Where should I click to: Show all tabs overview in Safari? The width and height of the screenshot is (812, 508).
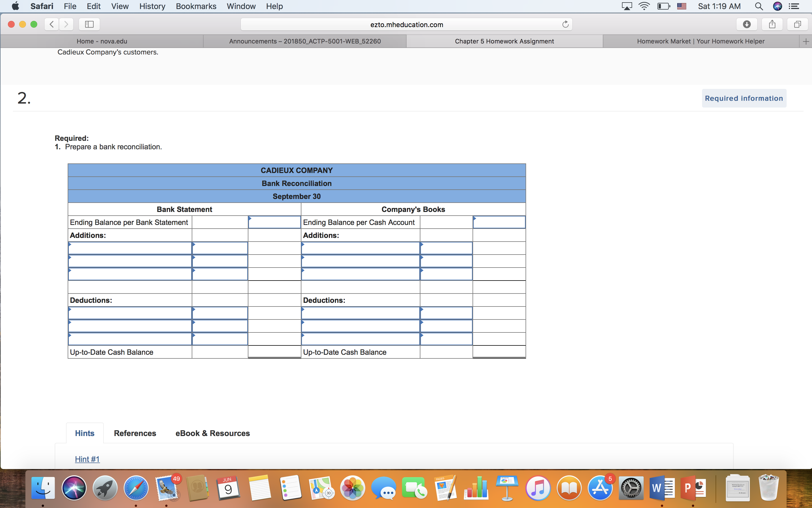(x=798, y=24)
